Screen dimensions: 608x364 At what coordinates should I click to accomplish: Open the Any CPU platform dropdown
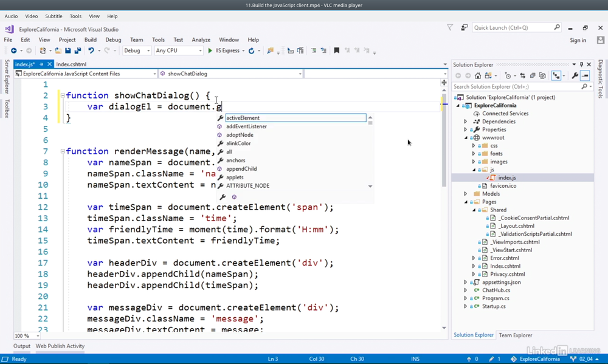(x=178, y=51)
